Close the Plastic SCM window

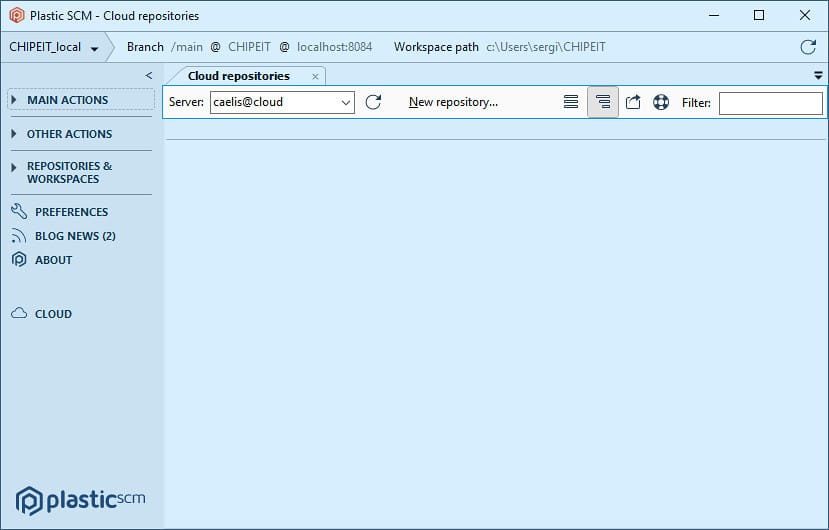[x=805, y=15]
